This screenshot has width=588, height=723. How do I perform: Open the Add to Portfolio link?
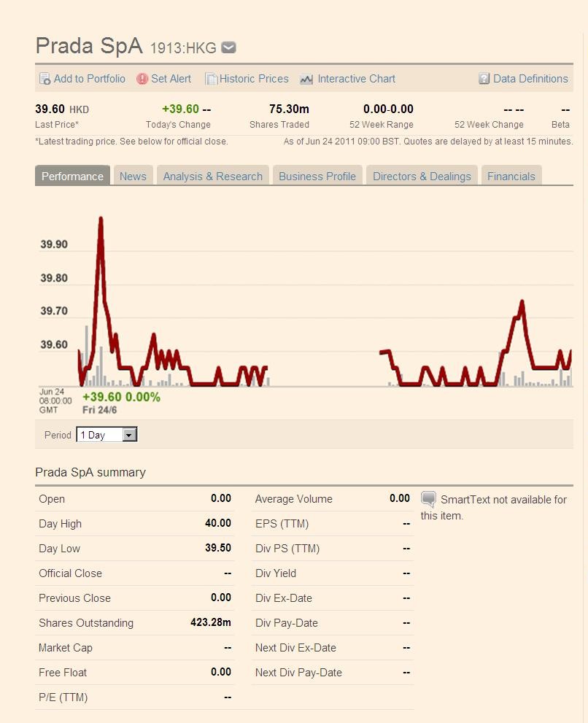90,79
